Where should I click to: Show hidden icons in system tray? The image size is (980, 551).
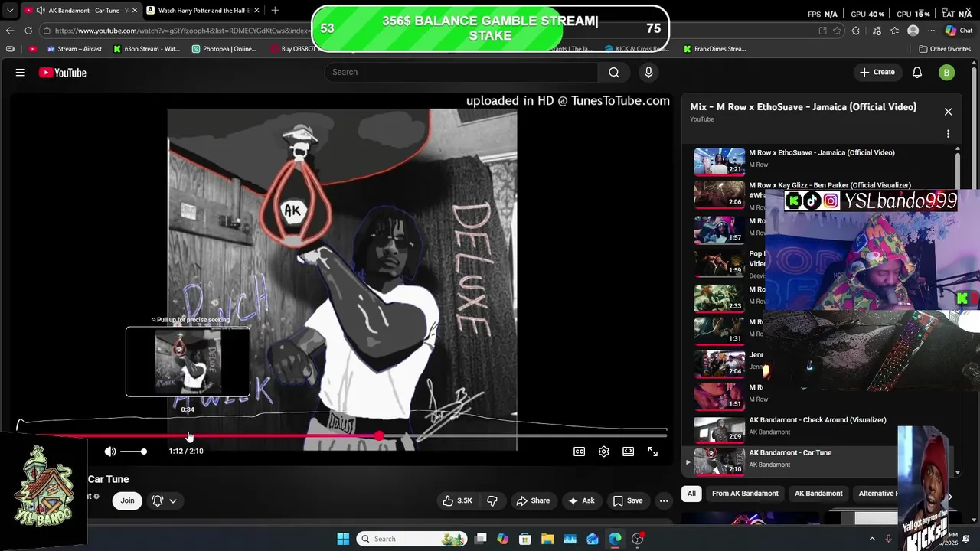pos(872,539)
